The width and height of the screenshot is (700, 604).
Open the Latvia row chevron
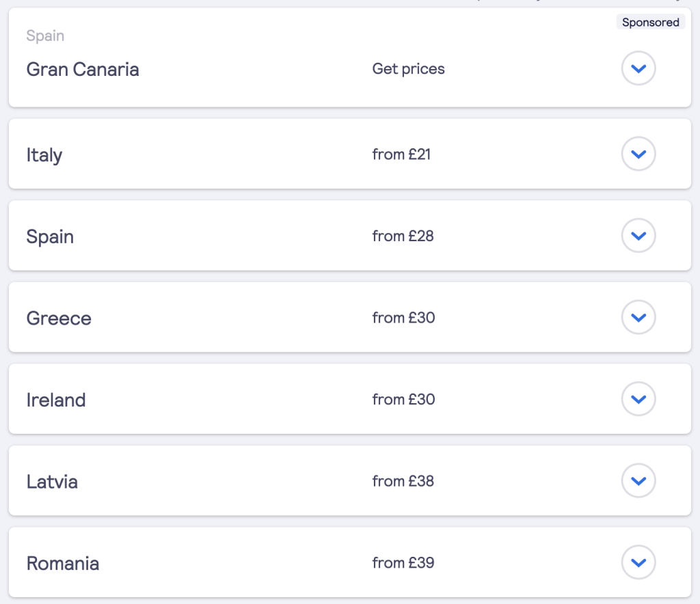click(x=638, y=480)
